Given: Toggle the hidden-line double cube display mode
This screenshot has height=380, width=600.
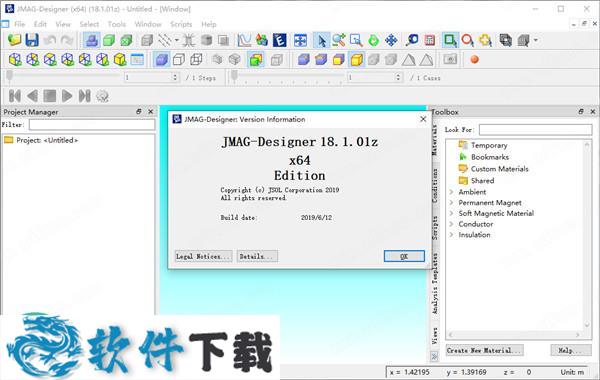Looking at the screenshot, I should point(196,60).
